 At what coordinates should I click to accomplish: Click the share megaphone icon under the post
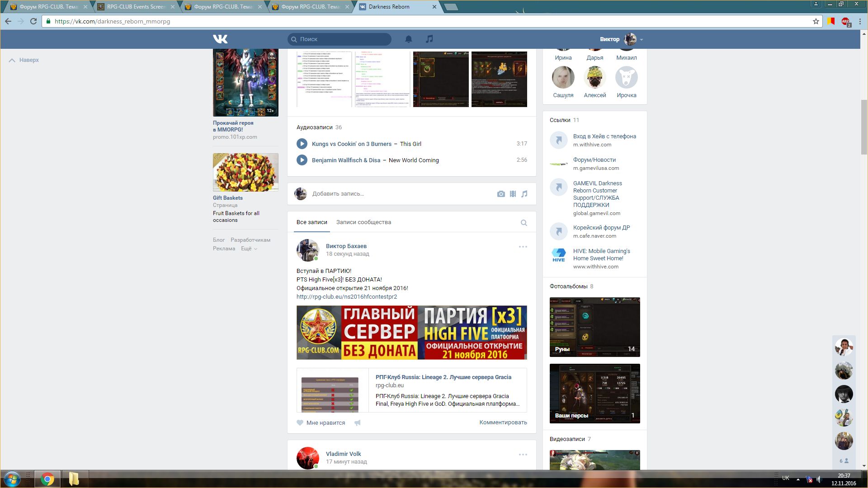pos(358,423)
